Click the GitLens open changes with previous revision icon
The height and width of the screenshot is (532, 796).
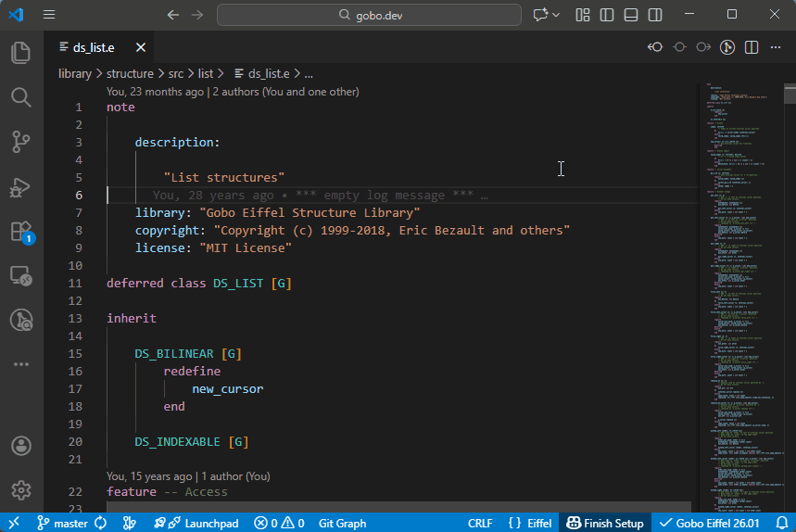tap(655, 47)
